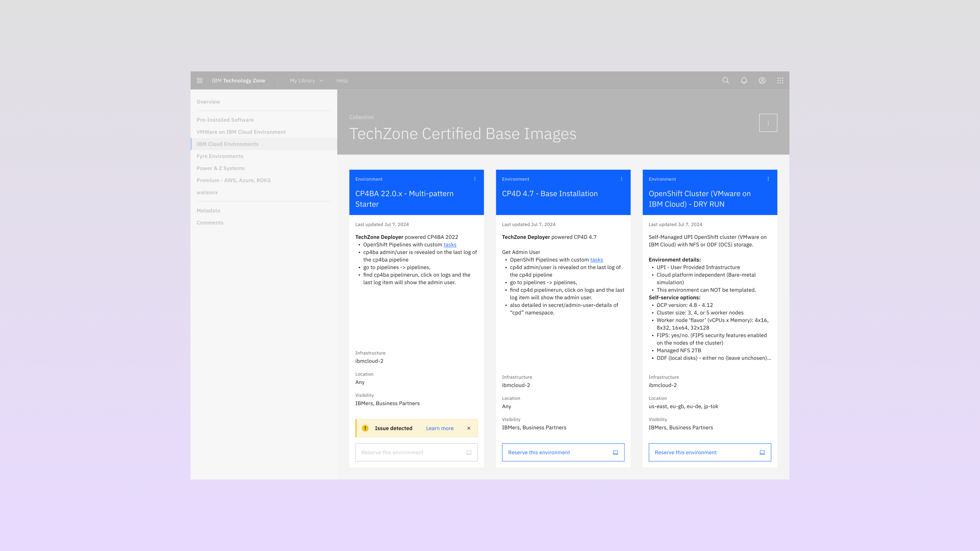The height and width of the screenshot is (551, 980).
Task: Select IBM Cloud Environments in sidebar
Action: [x=228, y=144]
